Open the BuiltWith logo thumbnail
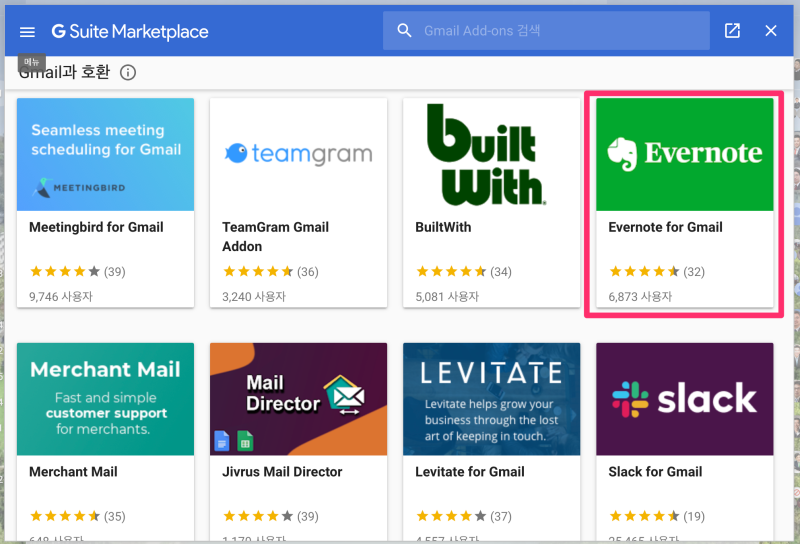The width and height of the screenshot is (800, 544). [491, 155]
